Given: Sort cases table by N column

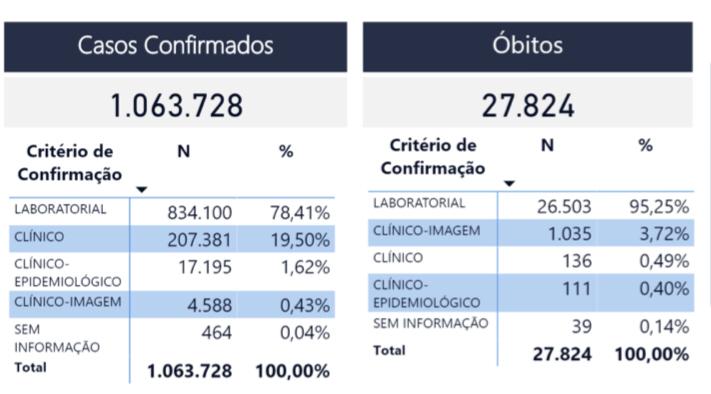Looking at the screenshot, I should [184, 151].
